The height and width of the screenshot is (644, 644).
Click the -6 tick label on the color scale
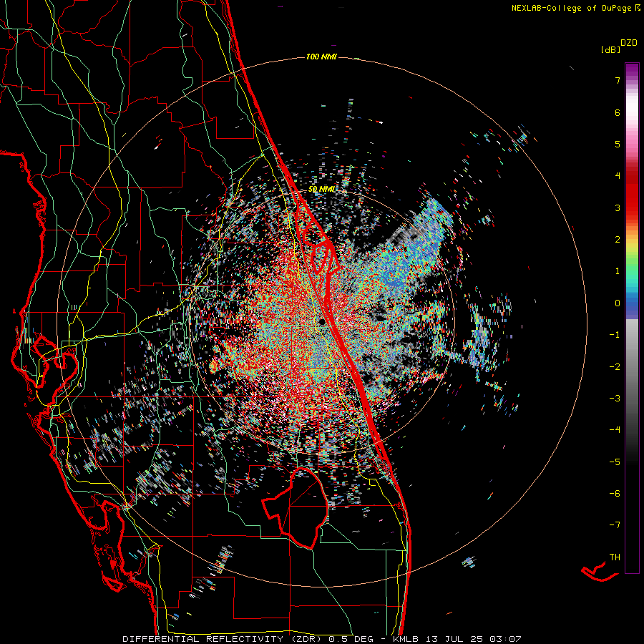615,493
